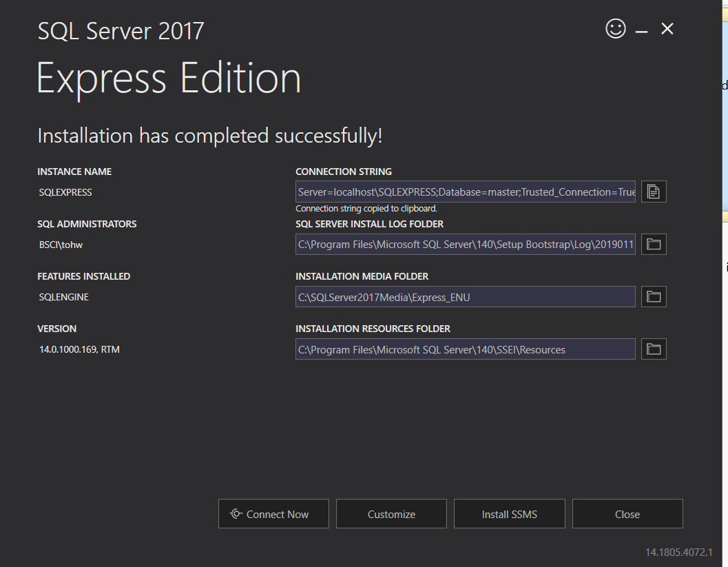The height and width of the screenshot is (567, 728).
Task: Click the INSTALLATION MEDIA FOLDER label
Action: pyautogui.click(x=362, y=276)
